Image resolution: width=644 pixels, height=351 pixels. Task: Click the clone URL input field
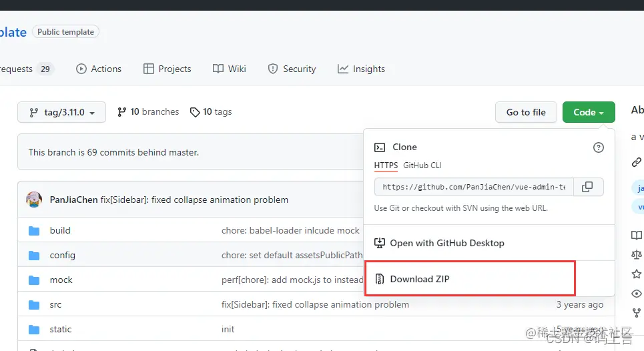click(474, 187)
